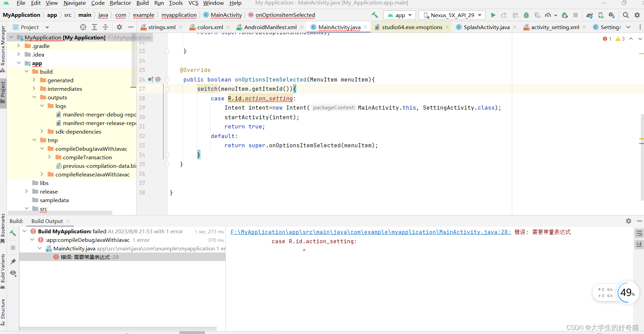Open Device Manager icon in toolbar
The image size is (644, 334).
[x=601, y=15]
